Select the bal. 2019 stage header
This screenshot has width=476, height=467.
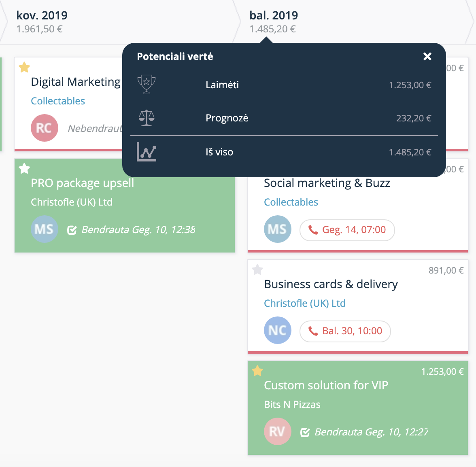pyautogui.click(x=274, y=15)
